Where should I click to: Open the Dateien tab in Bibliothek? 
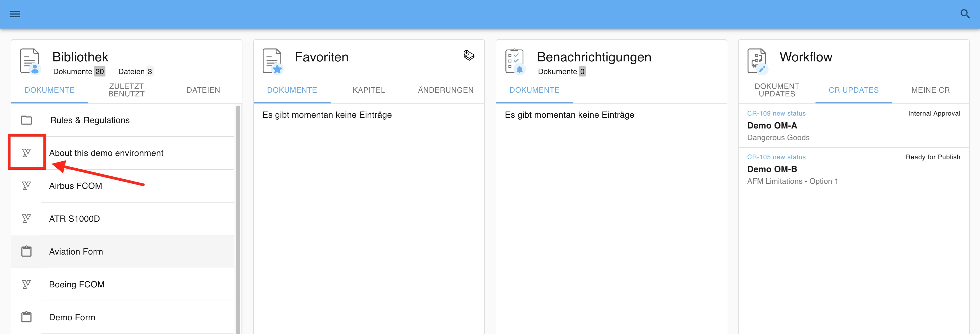tap(203, 90)
